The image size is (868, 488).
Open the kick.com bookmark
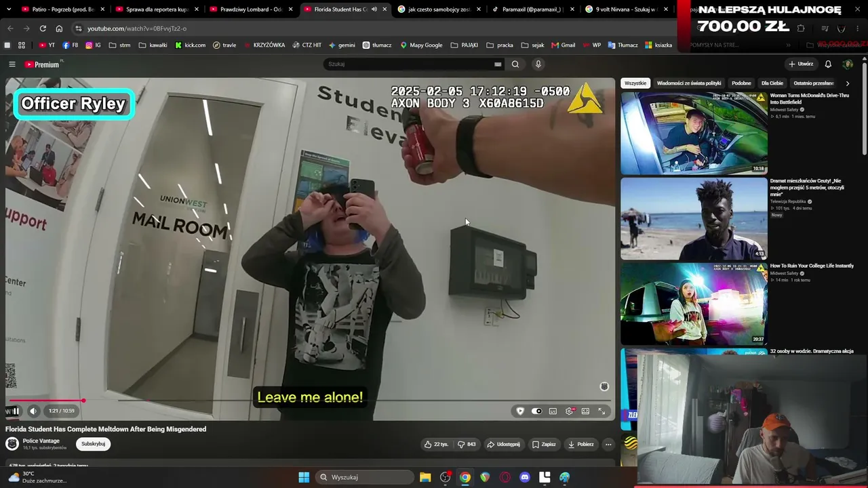pos(191,45)
